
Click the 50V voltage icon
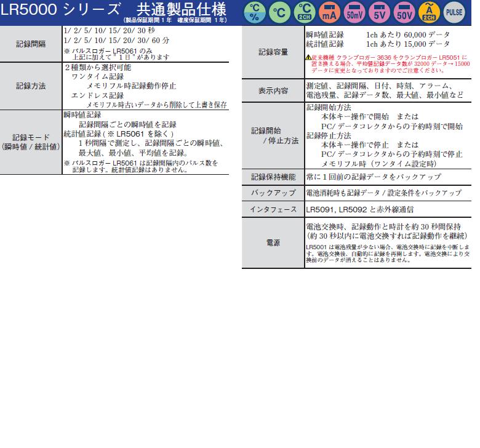404,12
